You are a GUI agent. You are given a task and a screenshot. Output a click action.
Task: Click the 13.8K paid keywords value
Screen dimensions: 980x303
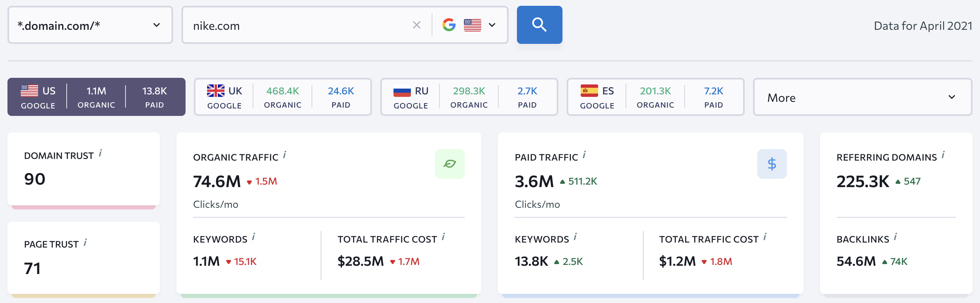(531, 261)
